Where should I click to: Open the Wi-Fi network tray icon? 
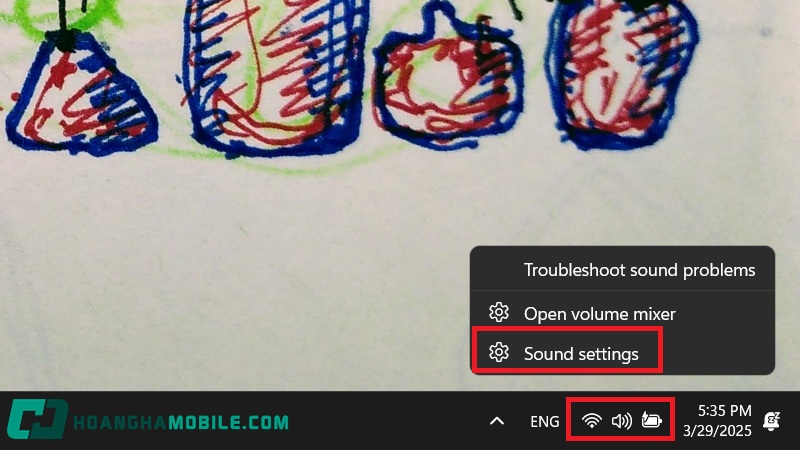[x=591, y=421]
